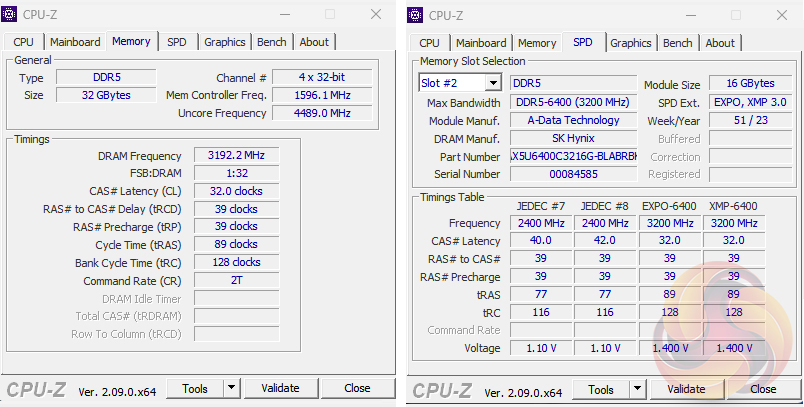The height and width of the screenshot is (407, 804).
Task: Click Tools button in right window
Action: coord(601,390)
